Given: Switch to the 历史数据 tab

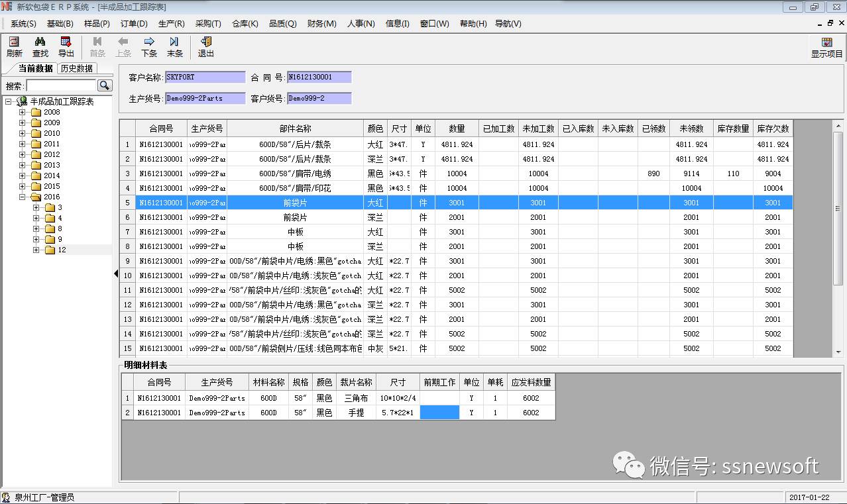Looking at the screenshot, I should 76,68.
